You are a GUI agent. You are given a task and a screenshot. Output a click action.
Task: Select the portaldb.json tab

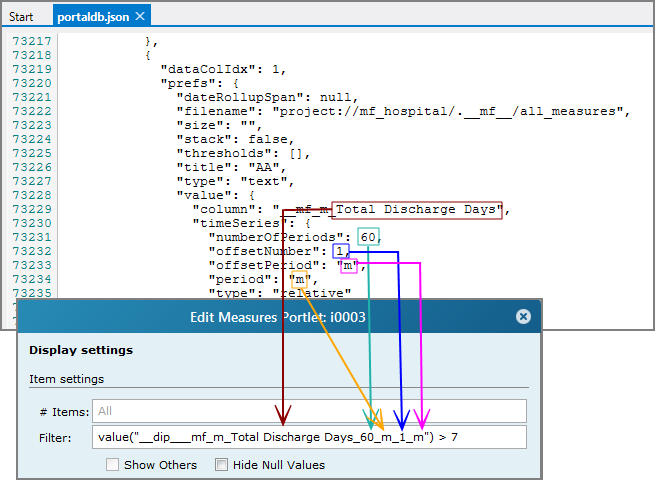(x=92, y=16)
